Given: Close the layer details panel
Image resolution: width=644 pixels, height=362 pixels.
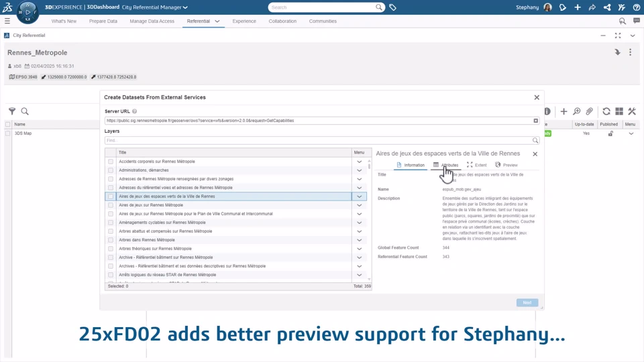Looking at the screenshot, I should (x=535, y=154).
